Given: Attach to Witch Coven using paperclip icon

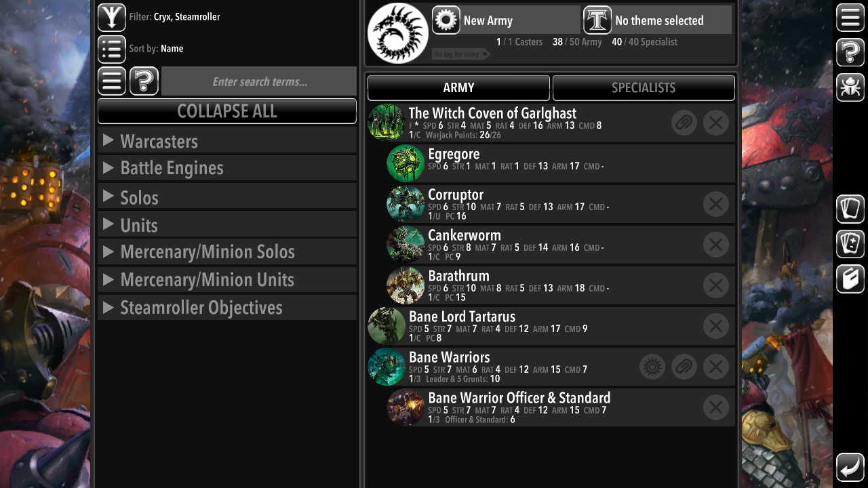Looking at the screenshot, I should tap(684, 123).
